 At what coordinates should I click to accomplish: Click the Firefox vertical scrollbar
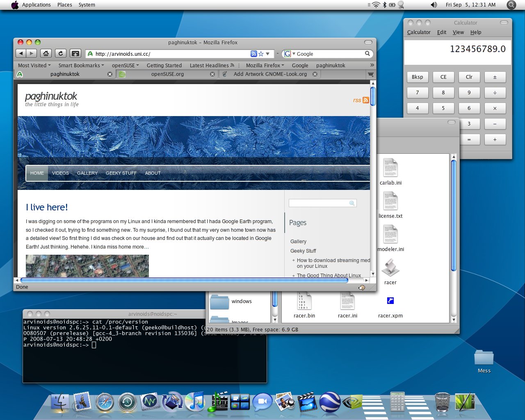(x=373, y=97)
